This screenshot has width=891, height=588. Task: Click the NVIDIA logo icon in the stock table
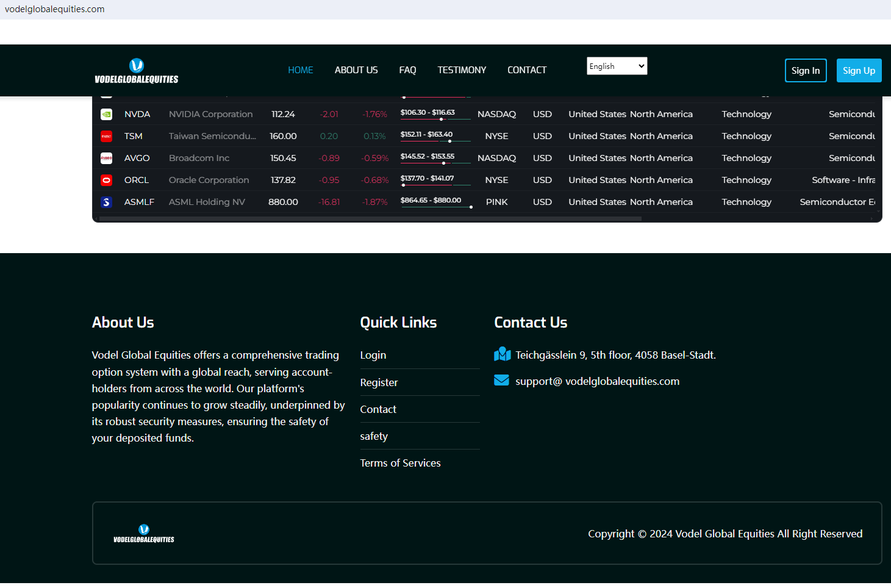(x=106, y=114)
